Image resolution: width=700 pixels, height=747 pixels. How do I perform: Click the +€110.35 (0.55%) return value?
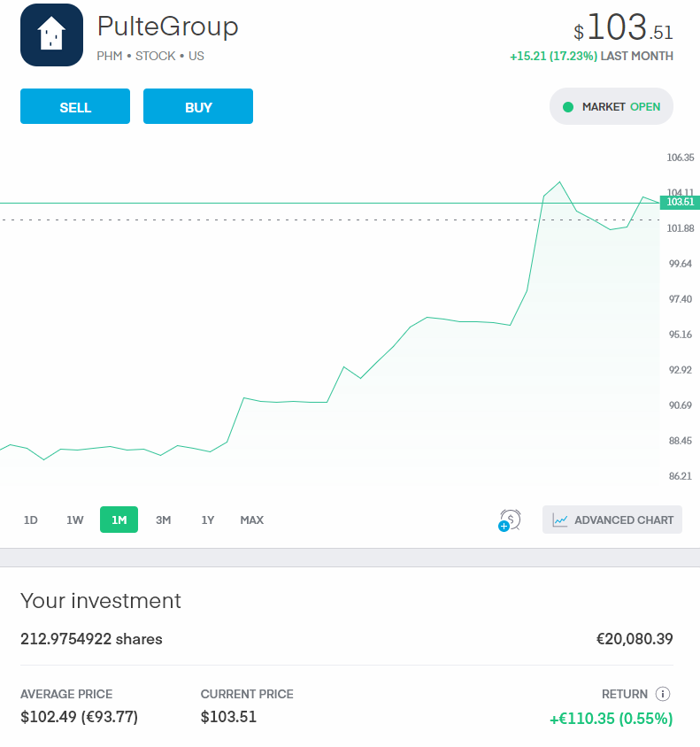tap(611, 719)
